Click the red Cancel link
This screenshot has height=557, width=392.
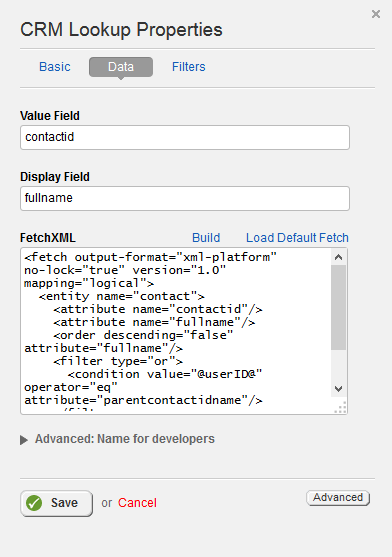(x=137, y=503)
